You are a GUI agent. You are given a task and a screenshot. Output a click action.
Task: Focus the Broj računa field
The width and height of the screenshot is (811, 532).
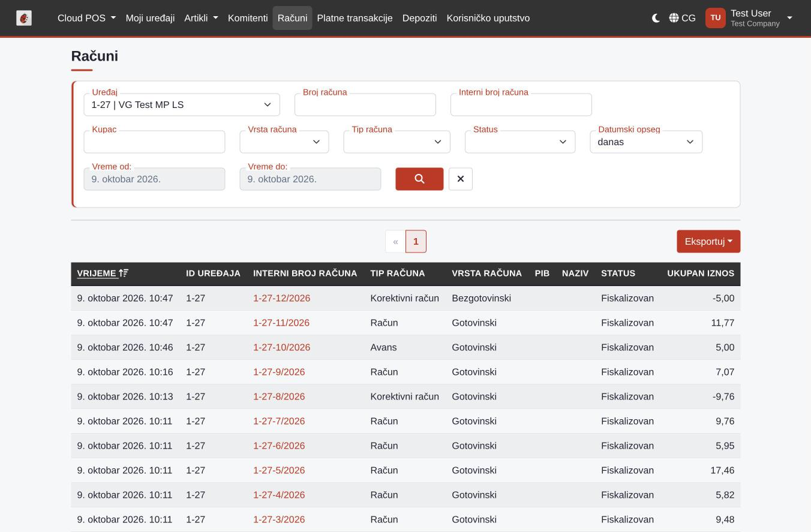pyautogui.click(x=365, y=104)
